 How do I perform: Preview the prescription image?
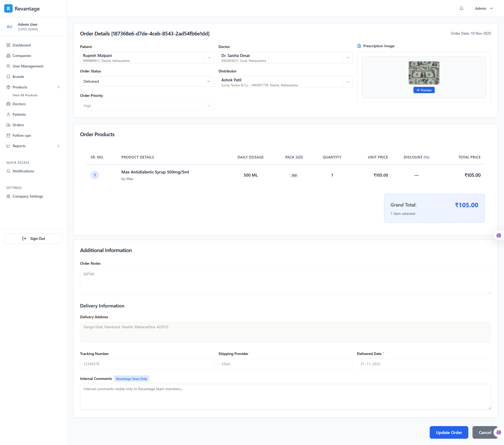[424, 90]
